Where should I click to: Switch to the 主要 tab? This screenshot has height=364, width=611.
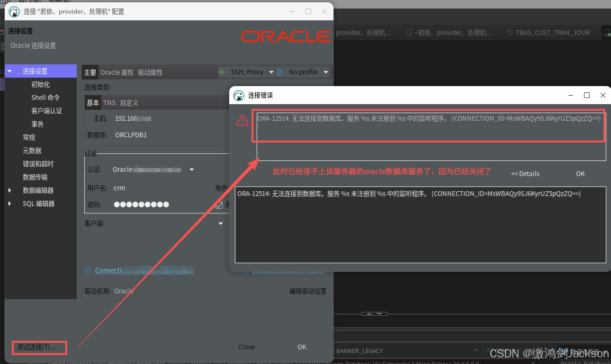tap(90, 72)
